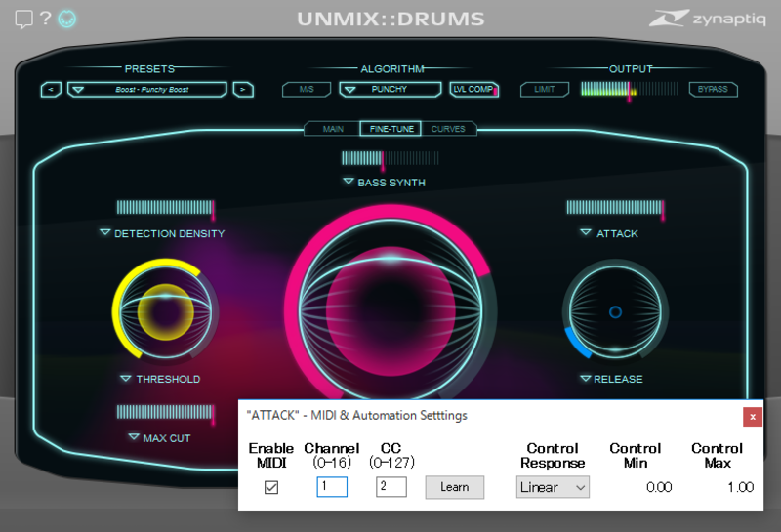Click the PRESETS section label
This screenshot has height=532, width=781.
149,68
